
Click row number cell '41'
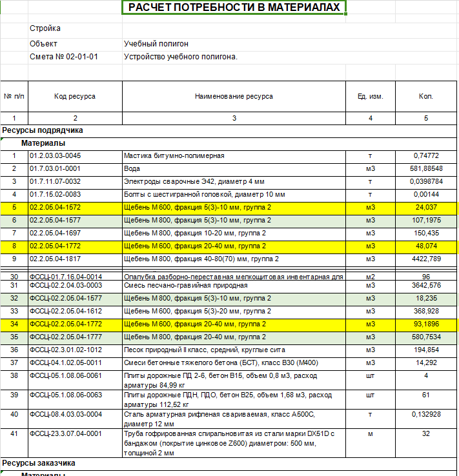pos(14,443)
